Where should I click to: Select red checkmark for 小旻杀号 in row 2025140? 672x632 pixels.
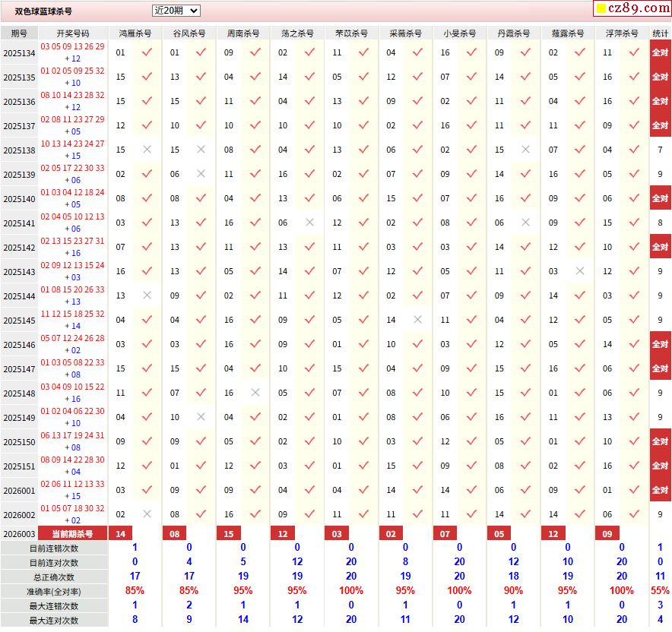[x=471, y=198]
